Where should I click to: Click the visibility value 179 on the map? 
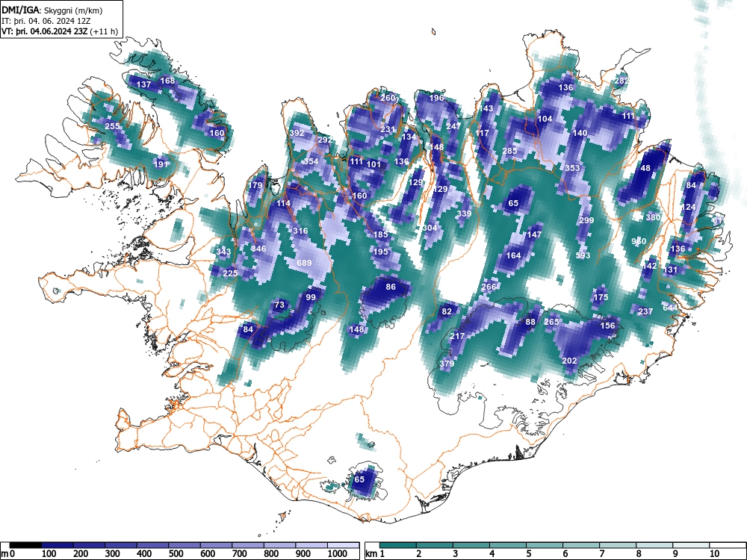(255, 185)
